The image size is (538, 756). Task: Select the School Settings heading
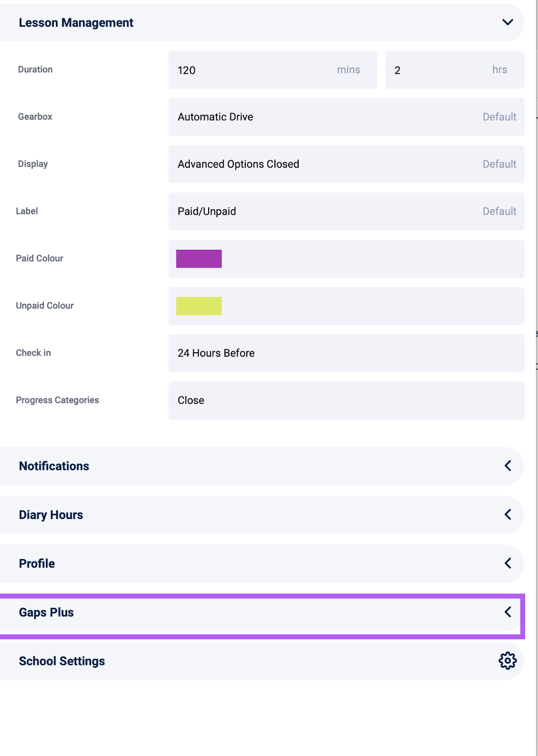tap(62, 661)
